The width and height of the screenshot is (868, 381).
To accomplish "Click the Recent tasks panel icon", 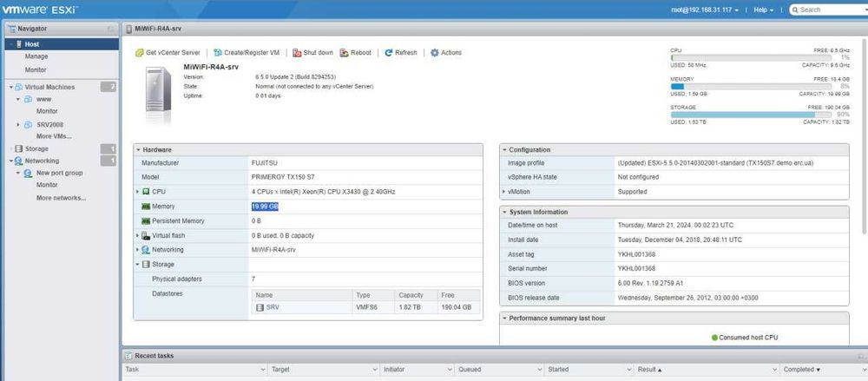I will (x=128, y=356).
